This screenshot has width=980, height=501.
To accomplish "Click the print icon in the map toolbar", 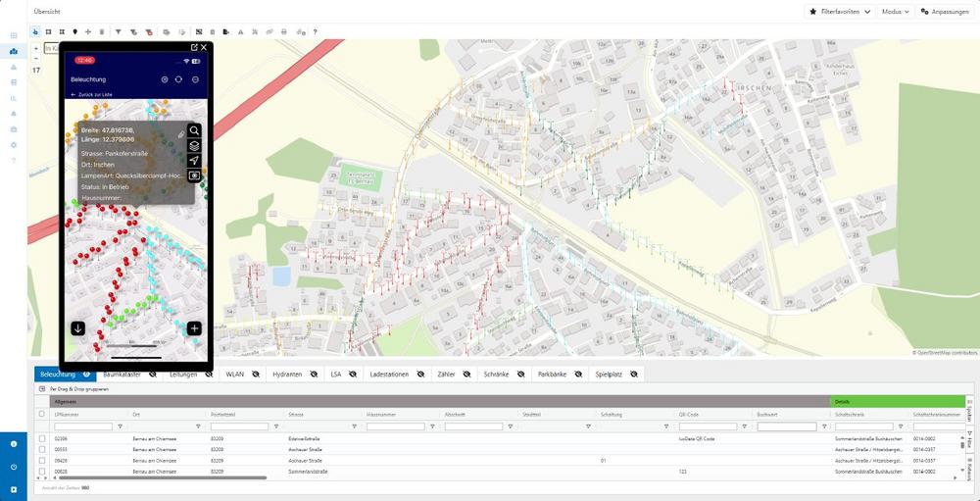I will click(284, 31).
